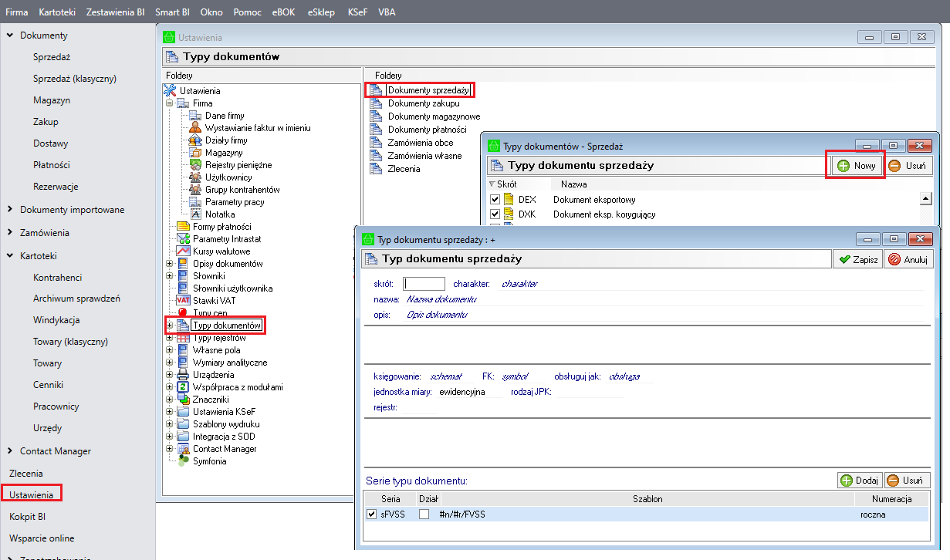Enable the Dział checkbox for sFVSS
This screenshot has width=950, height=560.
pos(424,514)
